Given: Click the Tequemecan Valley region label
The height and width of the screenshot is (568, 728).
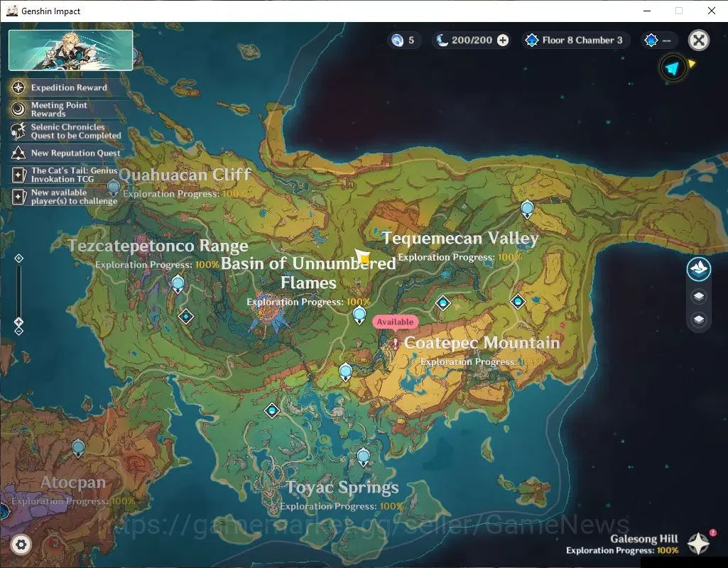Looking at the screenshot, I should pos(460,238).
